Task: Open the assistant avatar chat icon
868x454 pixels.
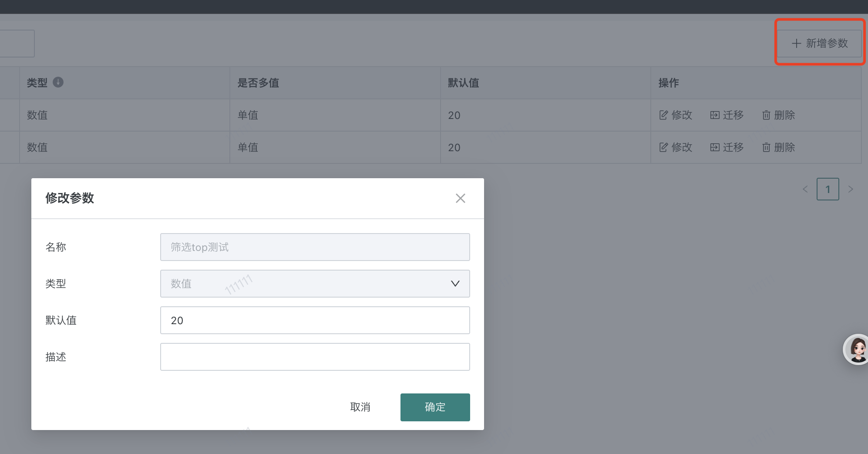Action: (857, 349)
